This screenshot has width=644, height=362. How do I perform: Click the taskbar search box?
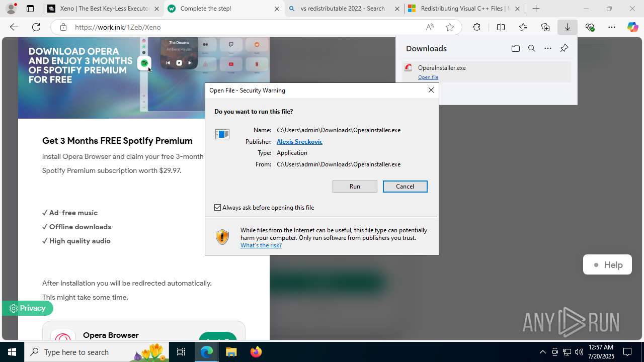[97, 352]
